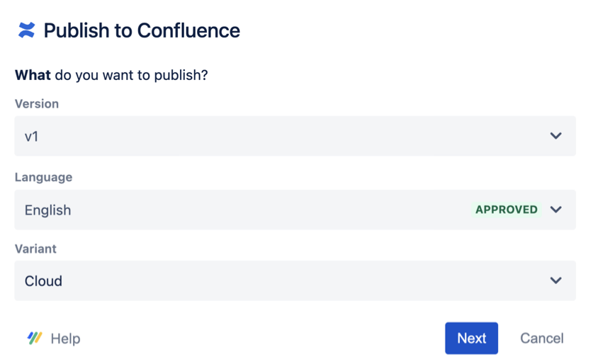Click the Version field label
593x364 pixels.
click(x=37, y=103)
